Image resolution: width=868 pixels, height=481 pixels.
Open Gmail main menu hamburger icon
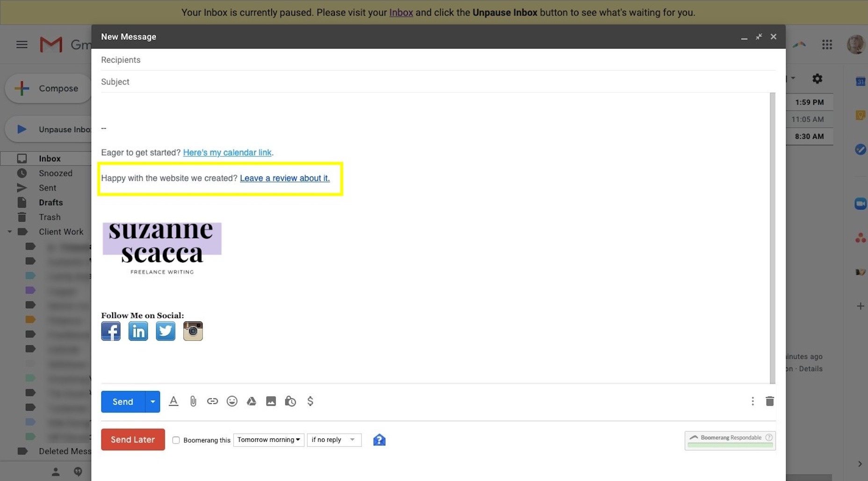[x=22, y=44]
